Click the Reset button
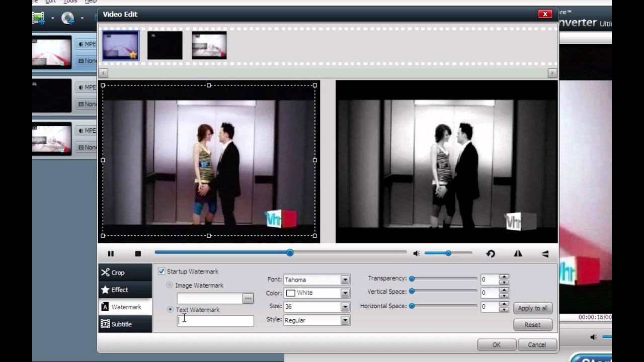644x362 pixels. pos(533,325)
